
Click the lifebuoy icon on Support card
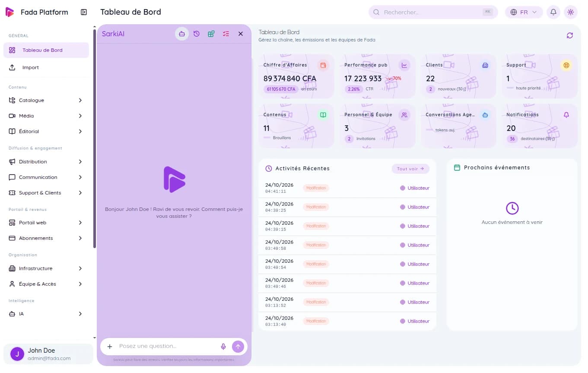click(x=566, y=65)
